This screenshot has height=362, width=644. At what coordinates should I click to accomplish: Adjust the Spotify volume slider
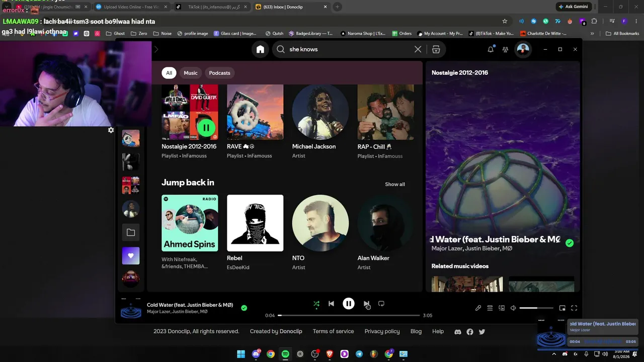point(535,308)
